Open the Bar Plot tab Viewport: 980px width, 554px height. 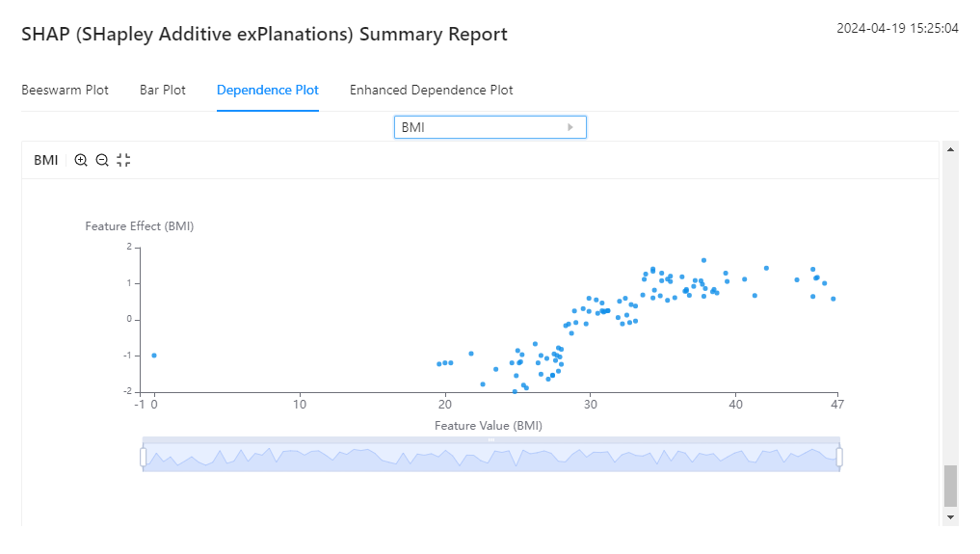click(x=163, y=91)
